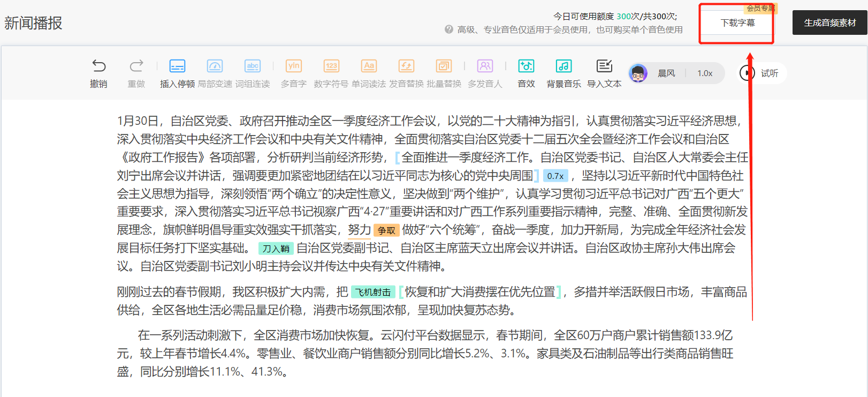Select the Insert Pause (插入停顿) tool
The width and height of the screenshot is (868, 397).
pyautogui.click(x=177, y=66)
